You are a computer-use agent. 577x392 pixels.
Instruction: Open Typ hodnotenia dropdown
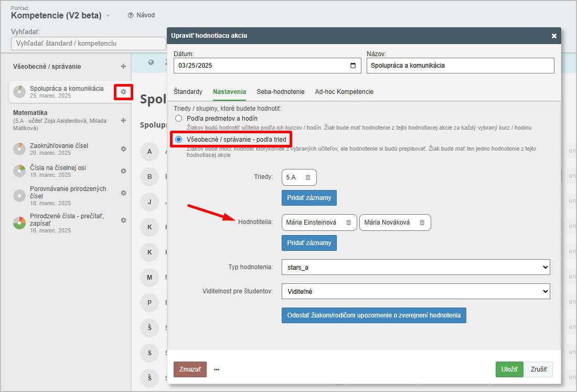(415, 267)
